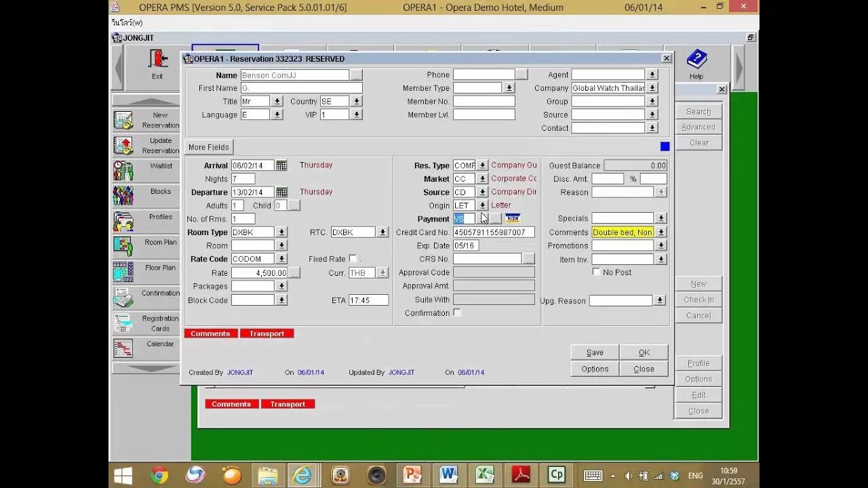Click Close button in reservation dialog
Viewport: 868px width, 488px height.
[x=644, y=369]
